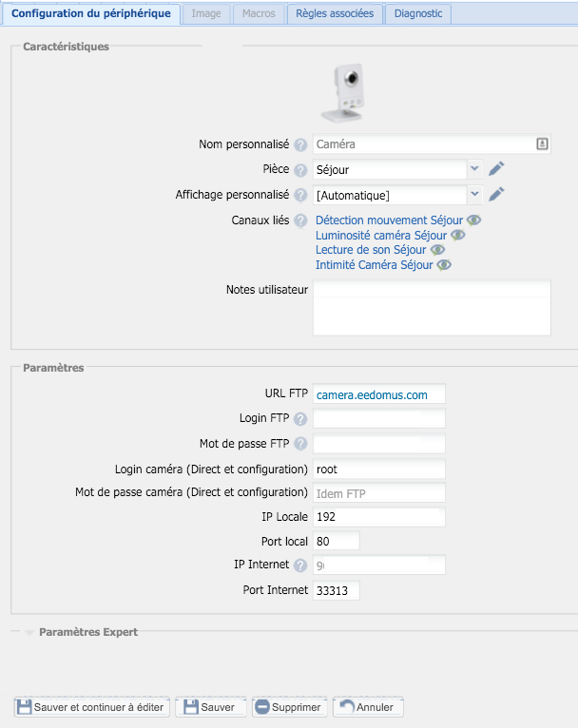The image size is (578, 728).
Task: Click help icon beside Login FTP
Action: coord(300,419)
